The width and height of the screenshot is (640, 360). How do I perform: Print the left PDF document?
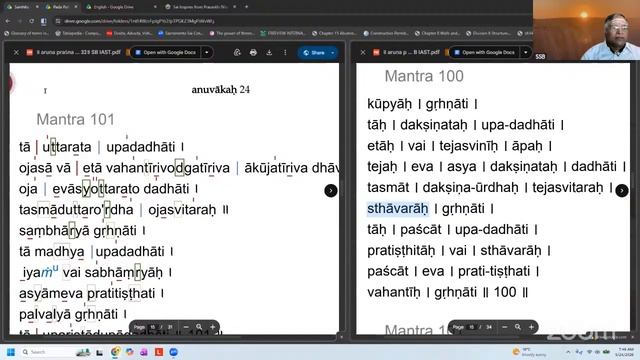pyautogui.click(x=253, y=52)
